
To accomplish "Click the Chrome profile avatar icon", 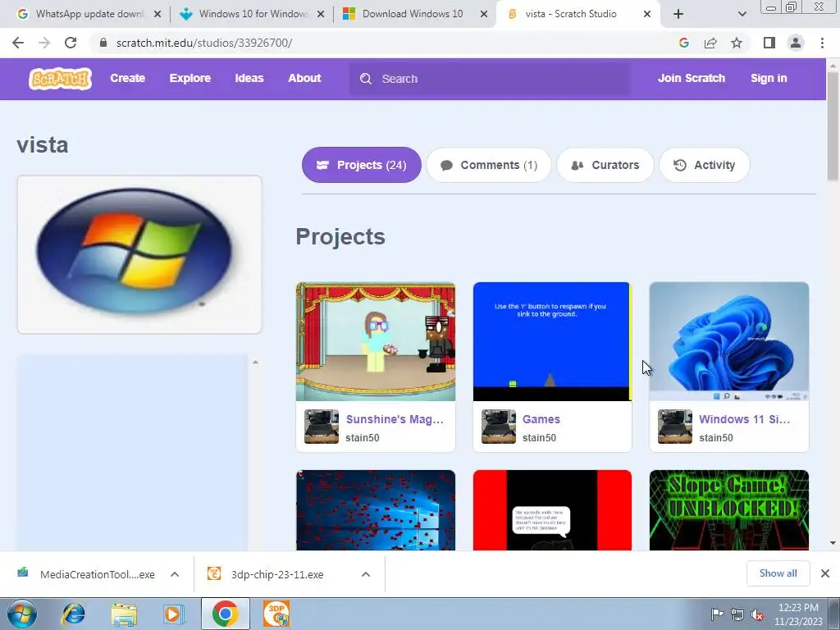I will (x=796, y=43).
